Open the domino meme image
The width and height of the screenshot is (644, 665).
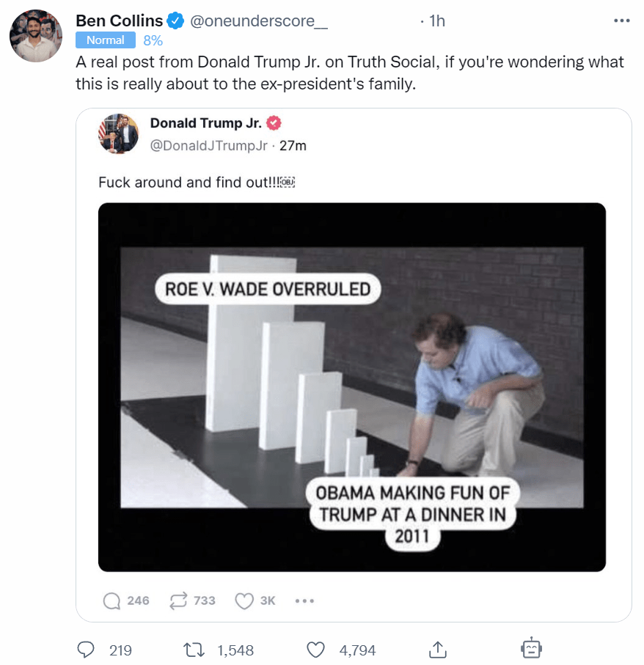(x=352, y=387)
